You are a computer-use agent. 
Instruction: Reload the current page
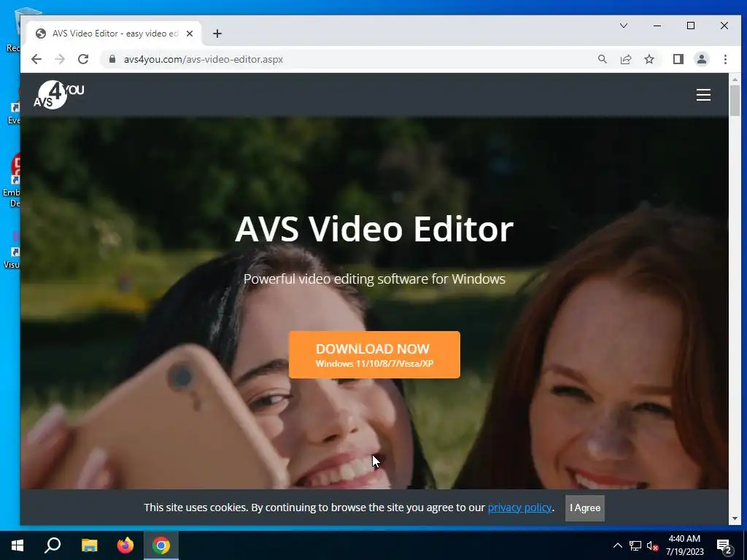pos(83,59)
